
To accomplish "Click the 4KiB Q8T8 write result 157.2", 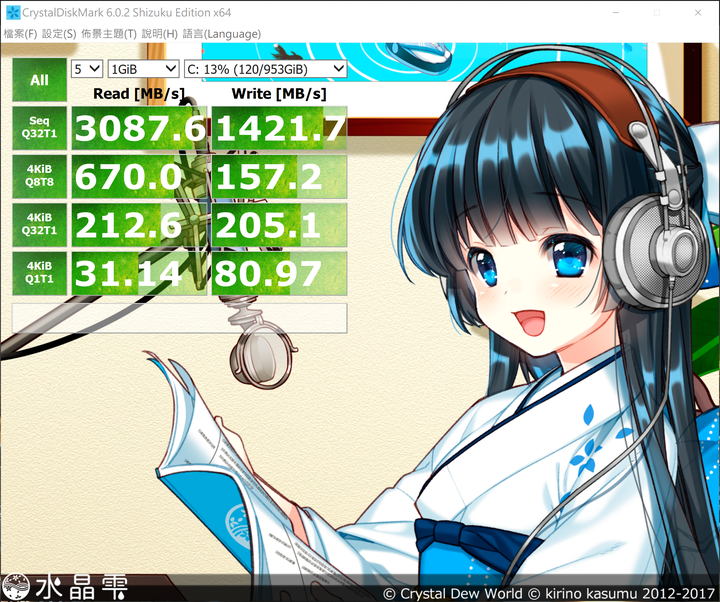I will pyautogui.click(x=279, y=176).
